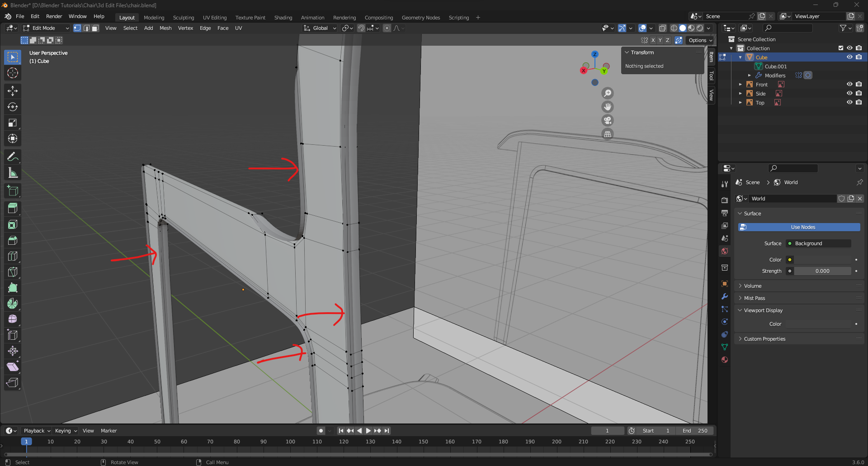Switch perspective/orthographic grid gizmo
The width and height of the screenshot is (868, 466).
click(608, 134)
